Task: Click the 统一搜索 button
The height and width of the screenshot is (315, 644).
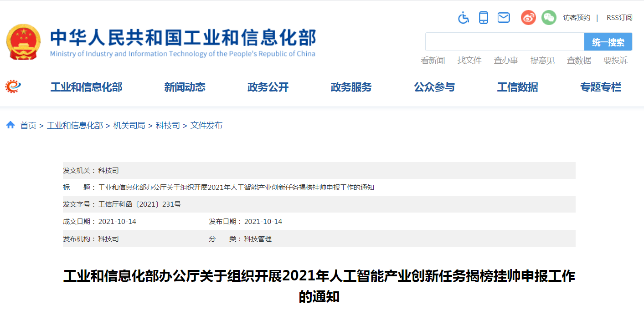Action: (x=608, y=42)
